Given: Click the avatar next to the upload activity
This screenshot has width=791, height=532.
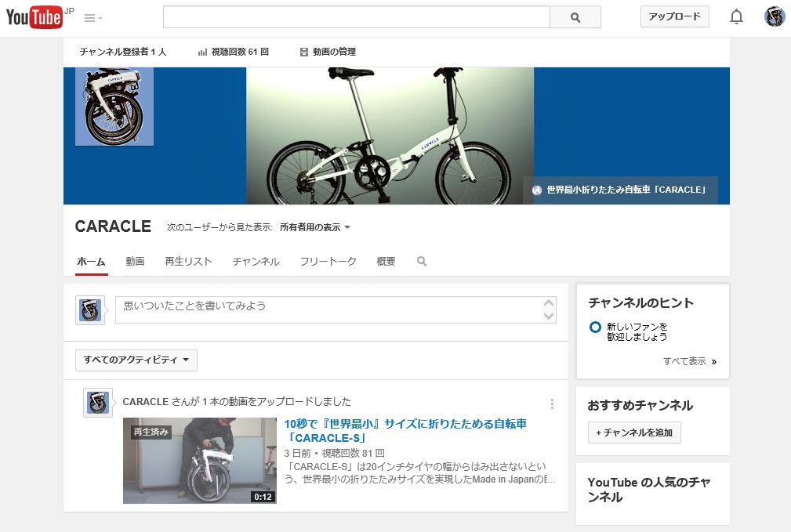Looking at the screenshot, I should click(x=98, y=403).
